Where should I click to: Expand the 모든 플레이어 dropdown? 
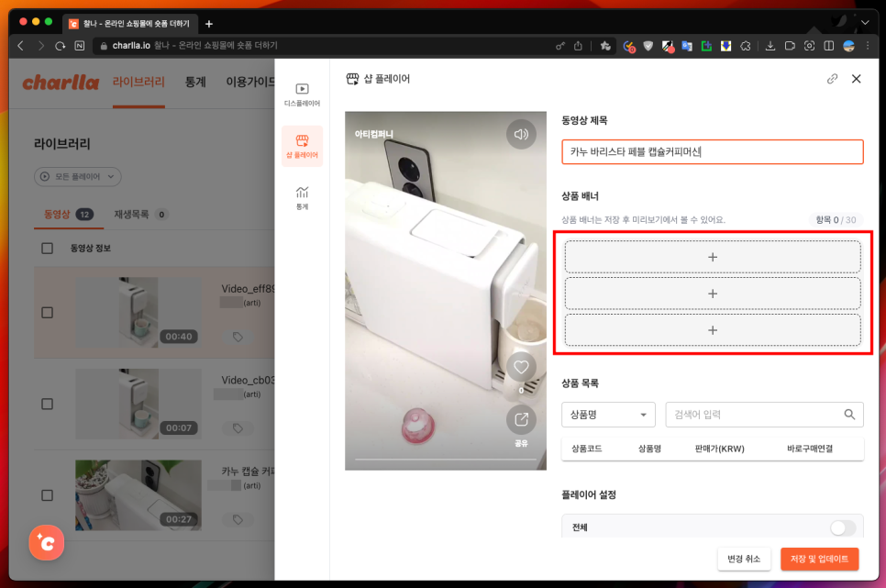(x=77, y=176)
